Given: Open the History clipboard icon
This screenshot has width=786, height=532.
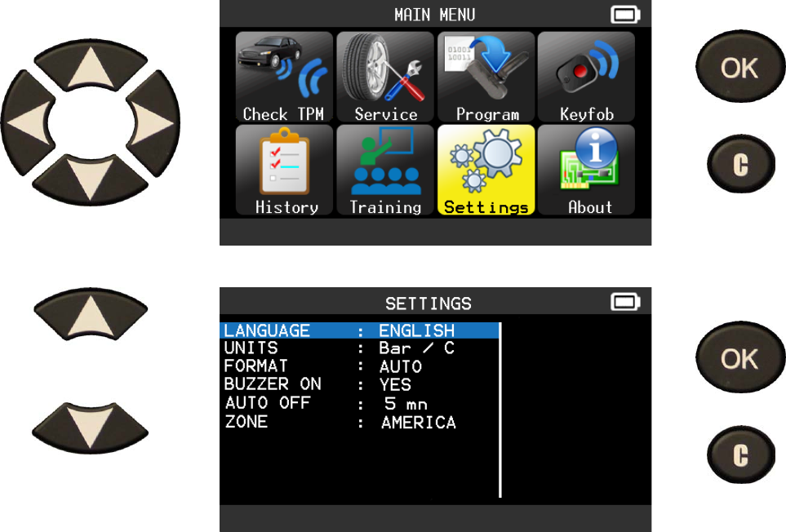Looking at the screenshot, I should 284,171.
